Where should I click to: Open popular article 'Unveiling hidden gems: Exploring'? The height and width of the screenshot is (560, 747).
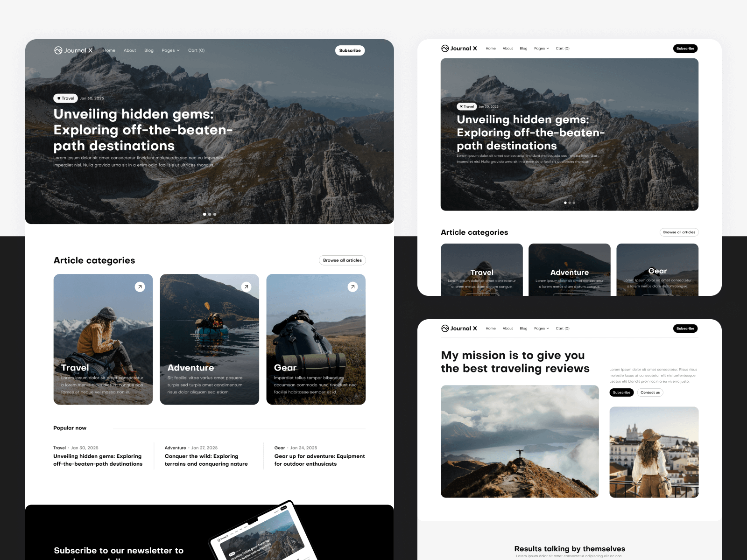[98, 460]
